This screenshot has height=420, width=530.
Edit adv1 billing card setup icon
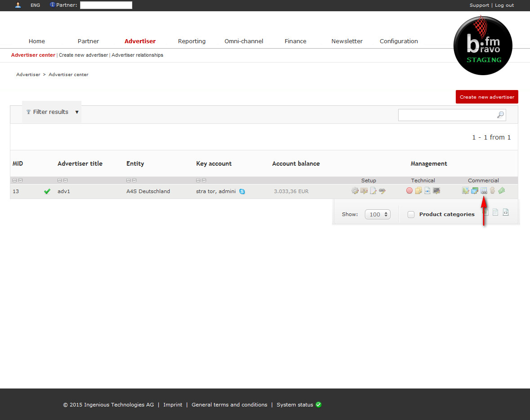pos(364,191)
